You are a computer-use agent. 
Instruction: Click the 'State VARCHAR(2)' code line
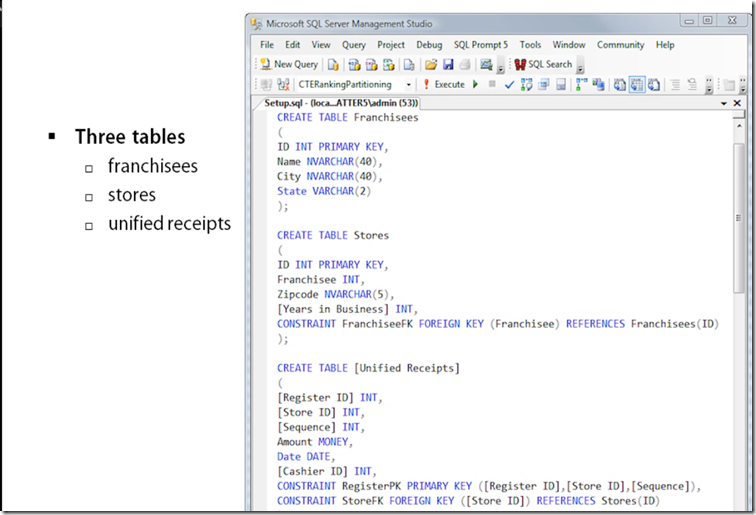coord(324,191)
